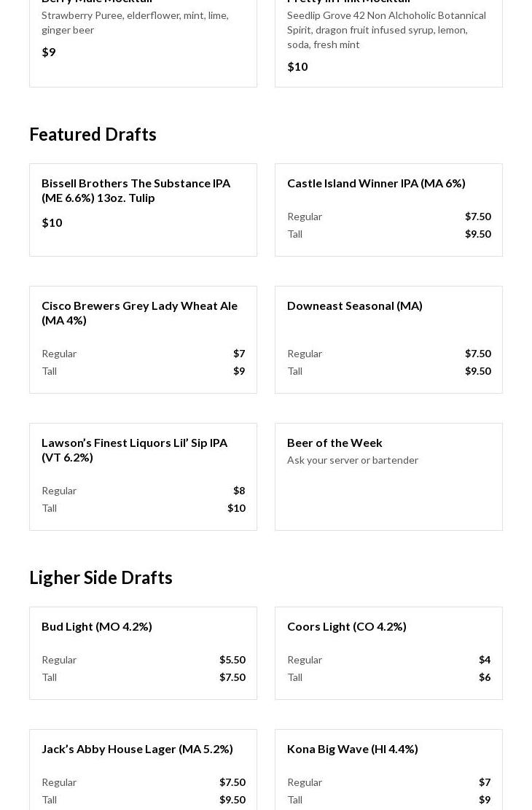The image size is (532, 810).
Task: Click the Ligher Side Drafts heading
Action: [101, 577]
